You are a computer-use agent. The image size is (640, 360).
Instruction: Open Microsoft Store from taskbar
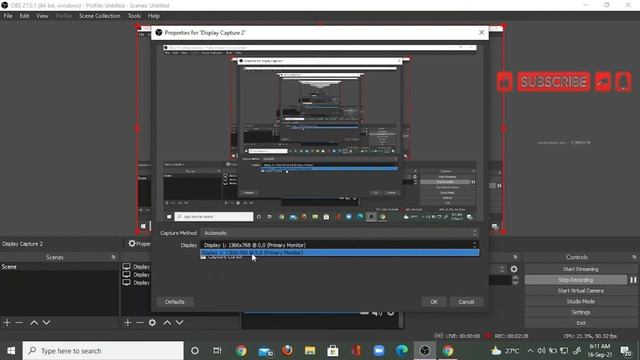[x=333, y=351]
